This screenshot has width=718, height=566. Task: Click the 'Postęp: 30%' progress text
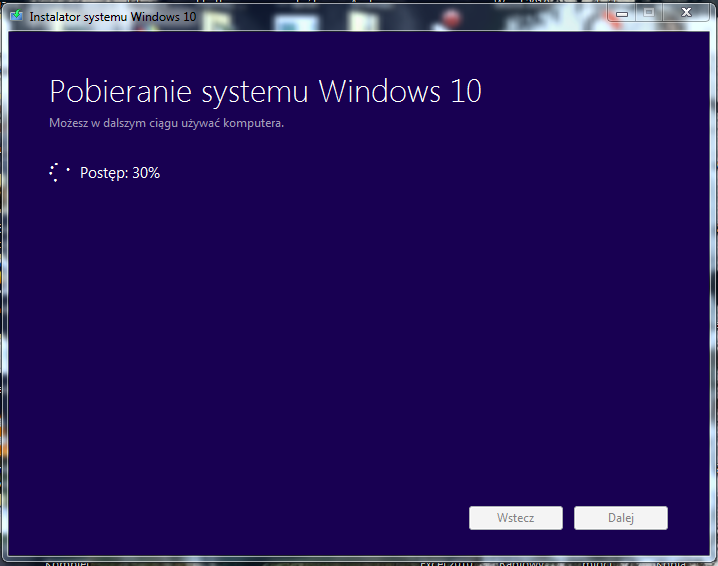point(120,173)
